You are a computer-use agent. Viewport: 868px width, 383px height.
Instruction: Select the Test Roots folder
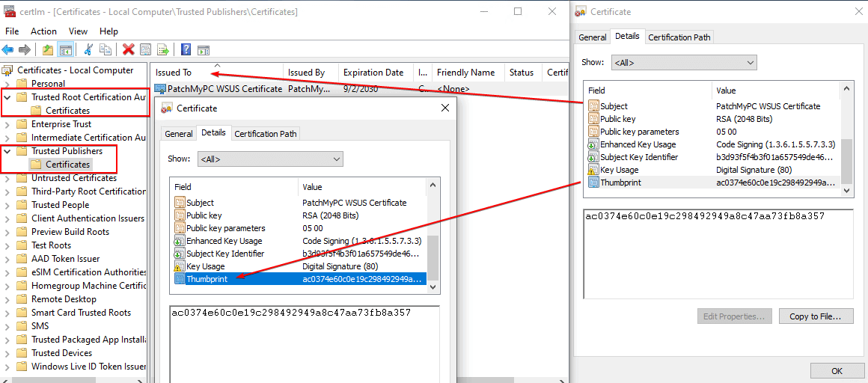click(x=51, y=245)
